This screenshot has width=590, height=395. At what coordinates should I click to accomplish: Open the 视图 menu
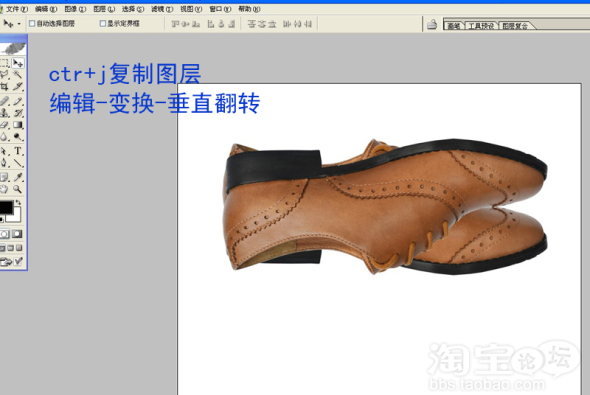click(191, 9)
